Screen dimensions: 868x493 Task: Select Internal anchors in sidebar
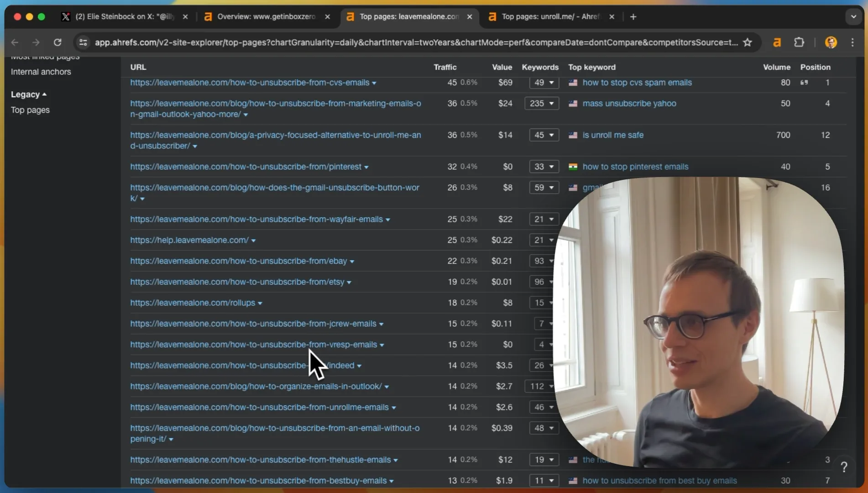point(41,72)
